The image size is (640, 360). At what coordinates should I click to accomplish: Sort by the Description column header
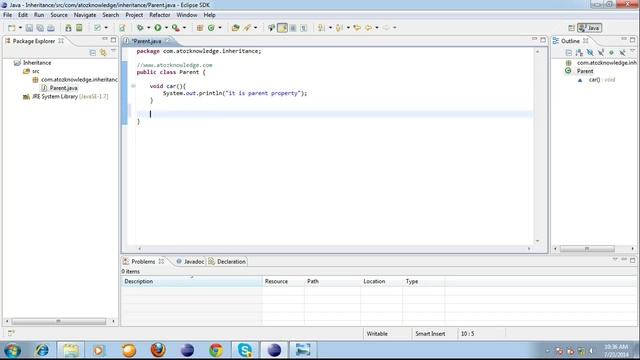click(x=192, y=281)
